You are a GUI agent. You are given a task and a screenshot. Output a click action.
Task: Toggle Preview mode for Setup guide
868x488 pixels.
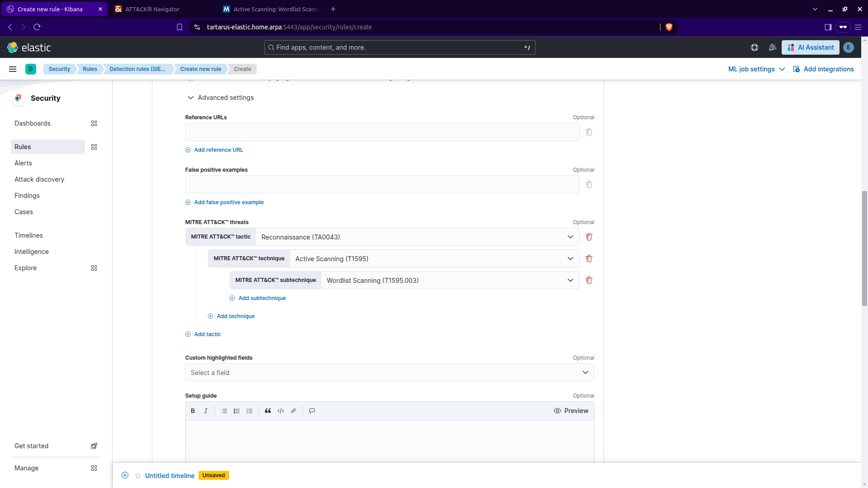tap(571, 411)
